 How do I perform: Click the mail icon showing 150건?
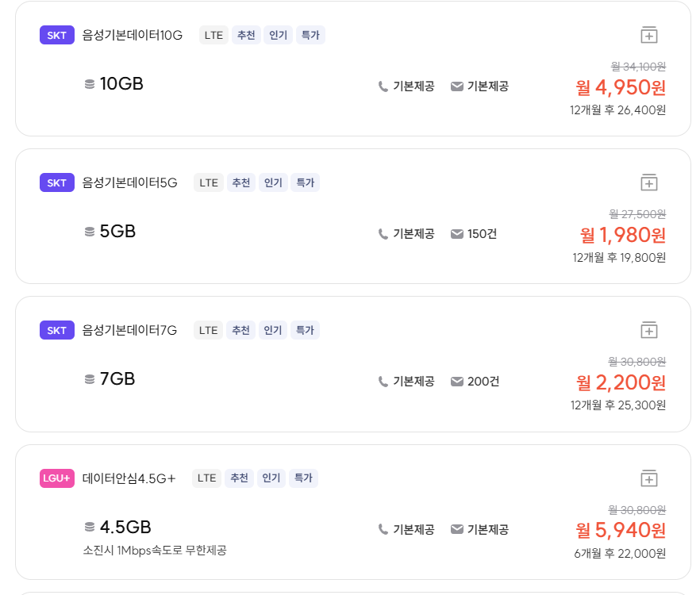click(x=456, y=234)
